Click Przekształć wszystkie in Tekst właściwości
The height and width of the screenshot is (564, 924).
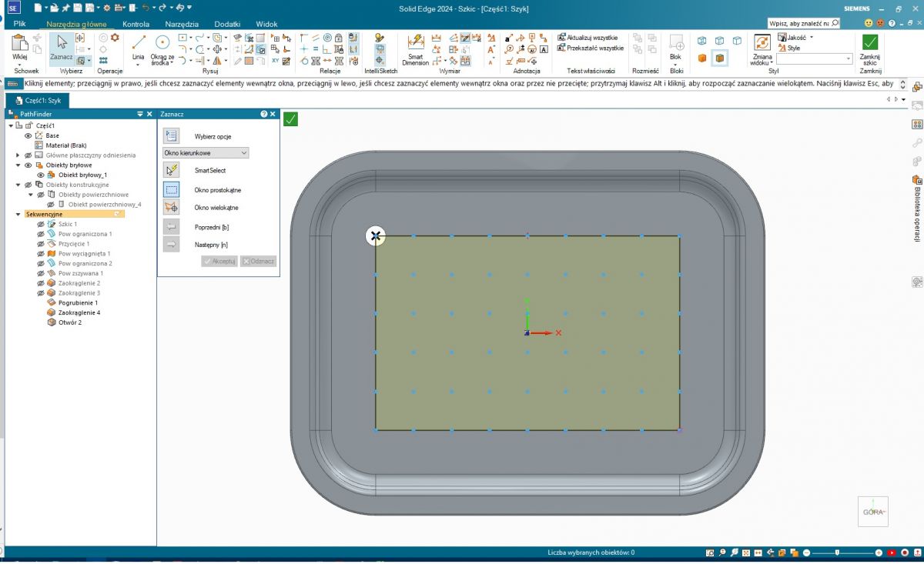point(591,48)
